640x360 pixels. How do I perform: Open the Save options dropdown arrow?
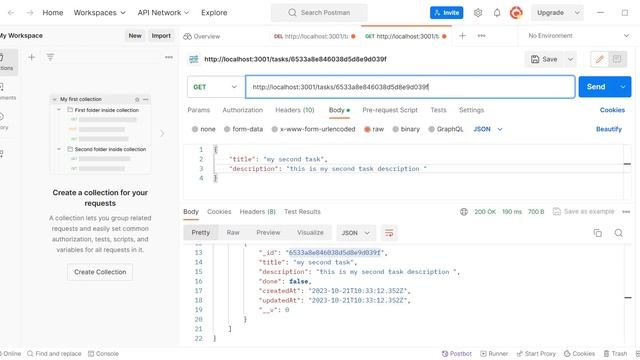coord(570,59)
